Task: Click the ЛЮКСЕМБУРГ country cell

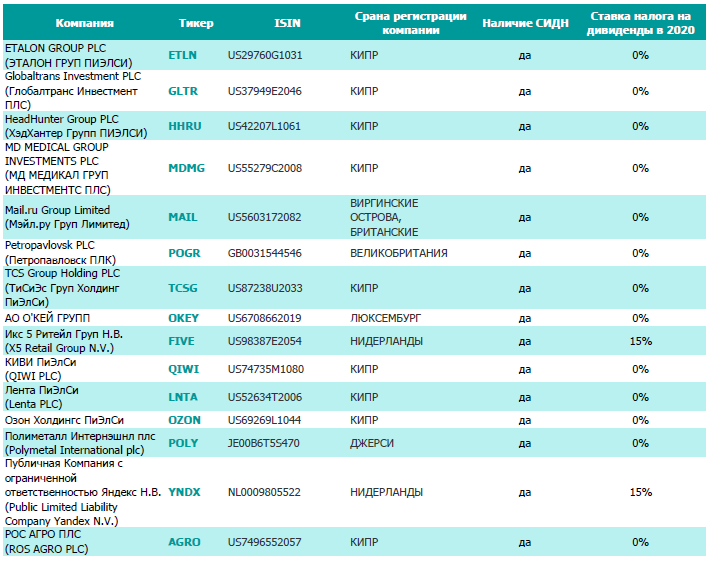Action: click(385, 318)
